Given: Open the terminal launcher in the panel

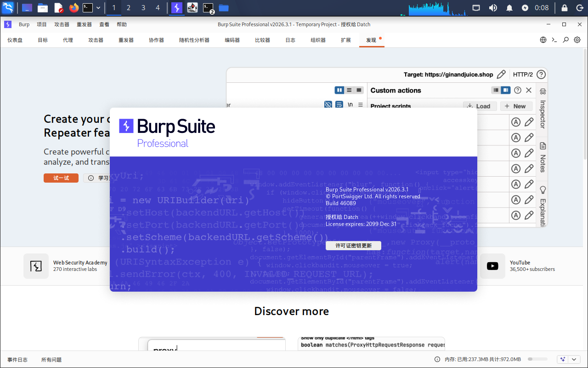Looking at the screenshot, I should 88,7.
